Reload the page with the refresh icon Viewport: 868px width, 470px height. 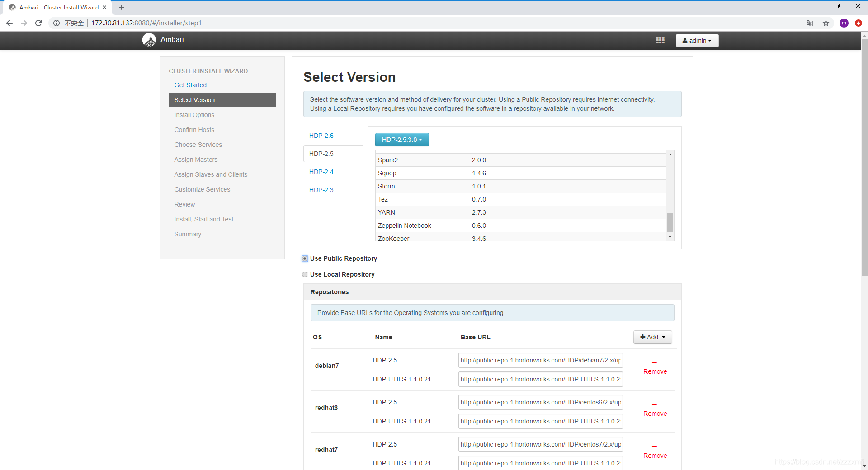(x=38, y=23)
